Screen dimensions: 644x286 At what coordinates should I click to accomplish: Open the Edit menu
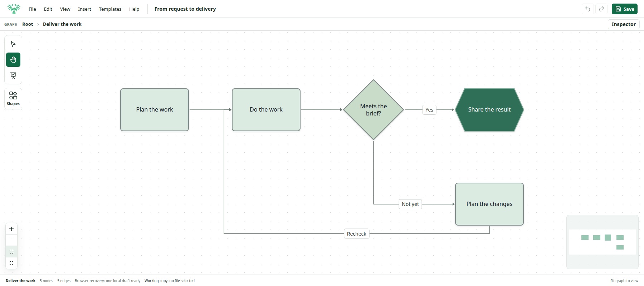tap(48, 9)
